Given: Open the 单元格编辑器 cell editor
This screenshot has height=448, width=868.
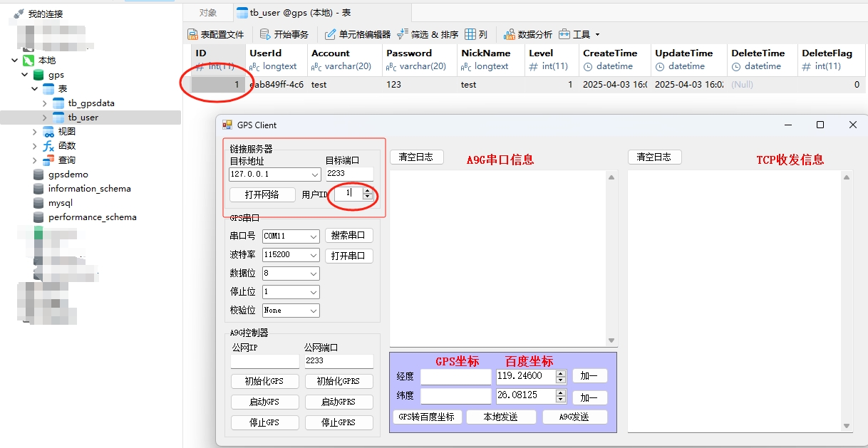Looking at the screenshot, I should [x=358, y=34].
